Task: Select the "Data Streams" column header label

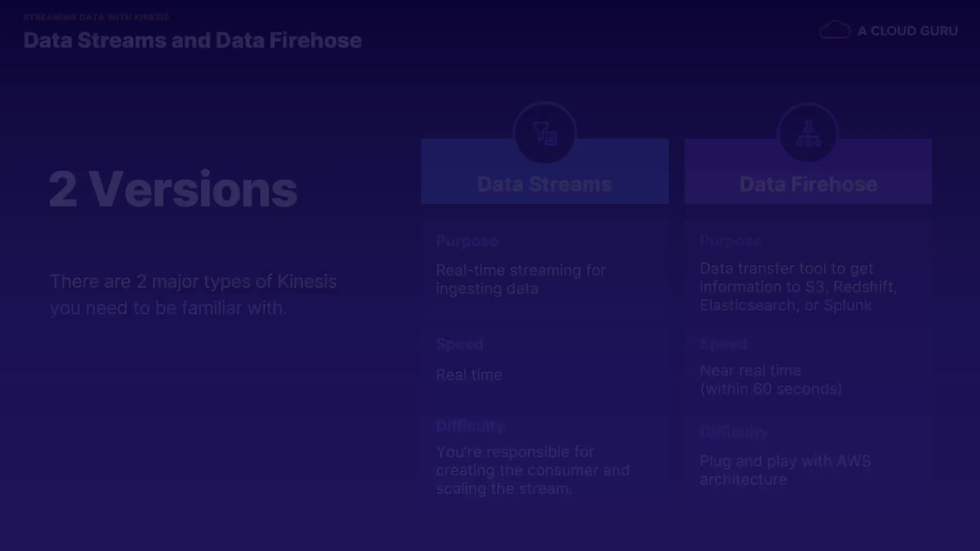Action: pos(544,184)
